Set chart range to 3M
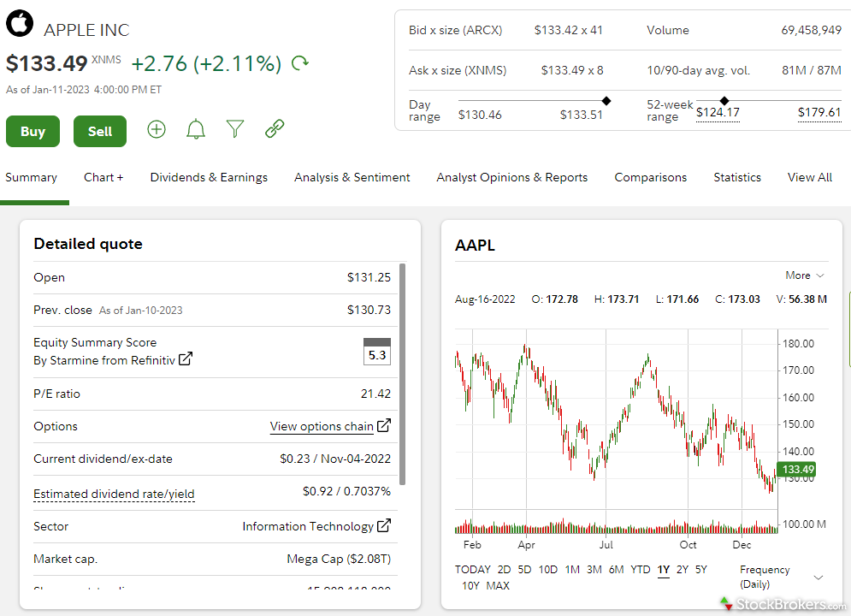 [594, 569]
